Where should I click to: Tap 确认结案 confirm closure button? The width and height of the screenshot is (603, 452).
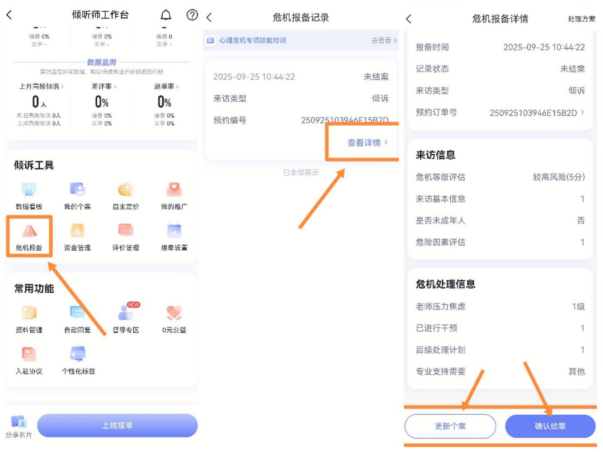(x=550, y=426)
